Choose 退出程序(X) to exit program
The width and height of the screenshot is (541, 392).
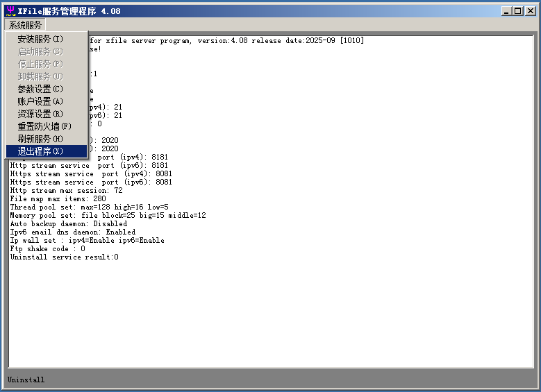point(40,151)
